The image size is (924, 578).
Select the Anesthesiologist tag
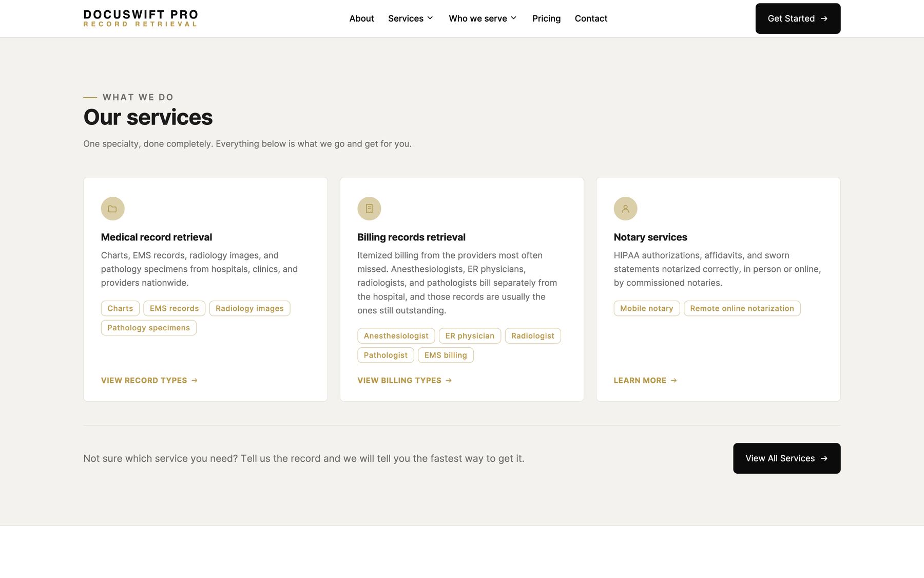click(x=396, y=336)
